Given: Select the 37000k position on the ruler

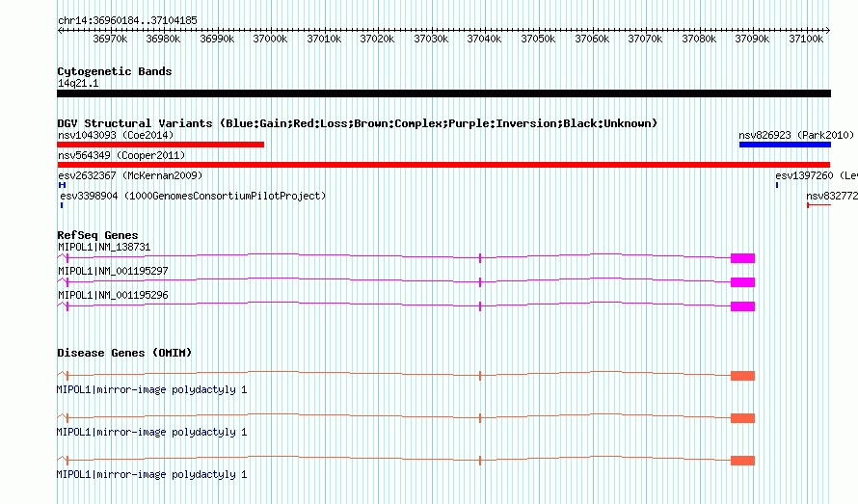Looking at the screenshot, I should [270, 39].
